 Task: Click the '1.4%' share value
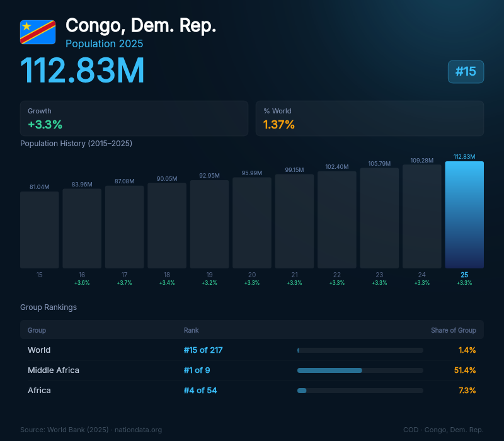point(467,350)
